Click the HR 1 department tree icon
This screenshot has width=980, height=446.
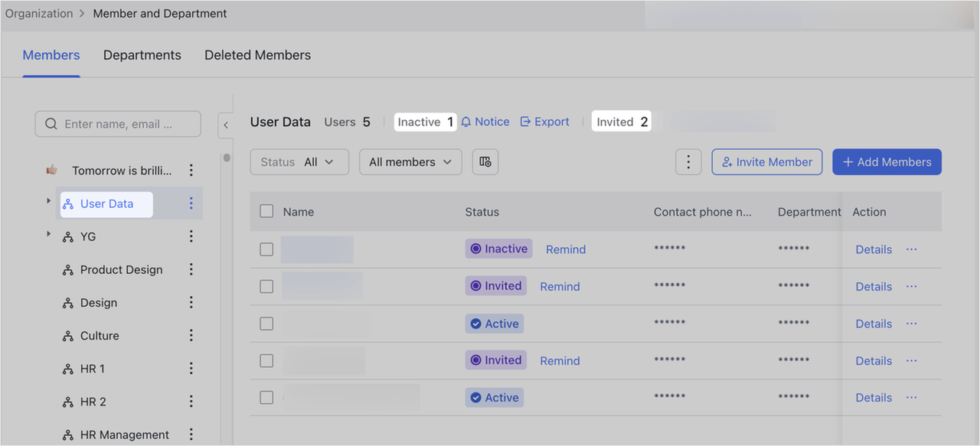tap(68, 369)
